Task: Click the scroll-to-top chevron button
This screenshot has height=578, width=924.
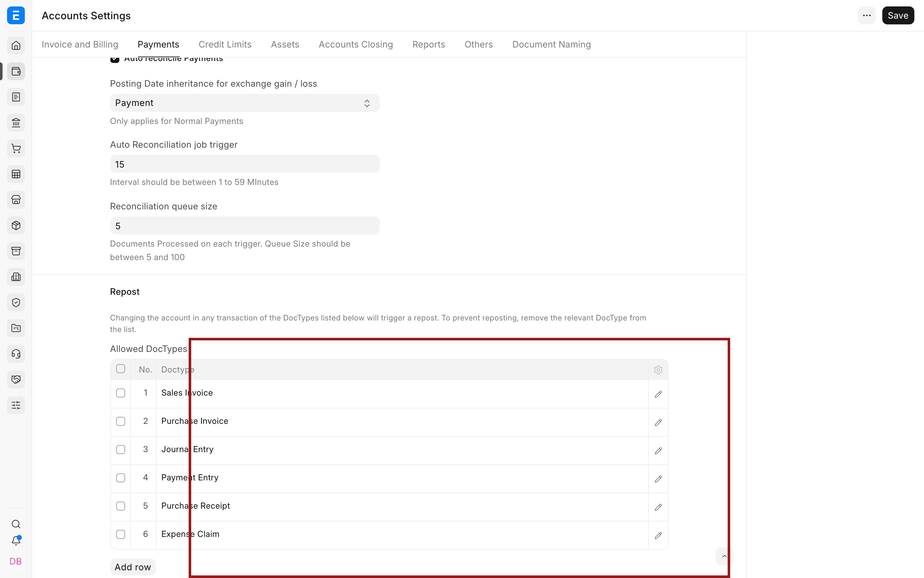Action: (724, 556)
